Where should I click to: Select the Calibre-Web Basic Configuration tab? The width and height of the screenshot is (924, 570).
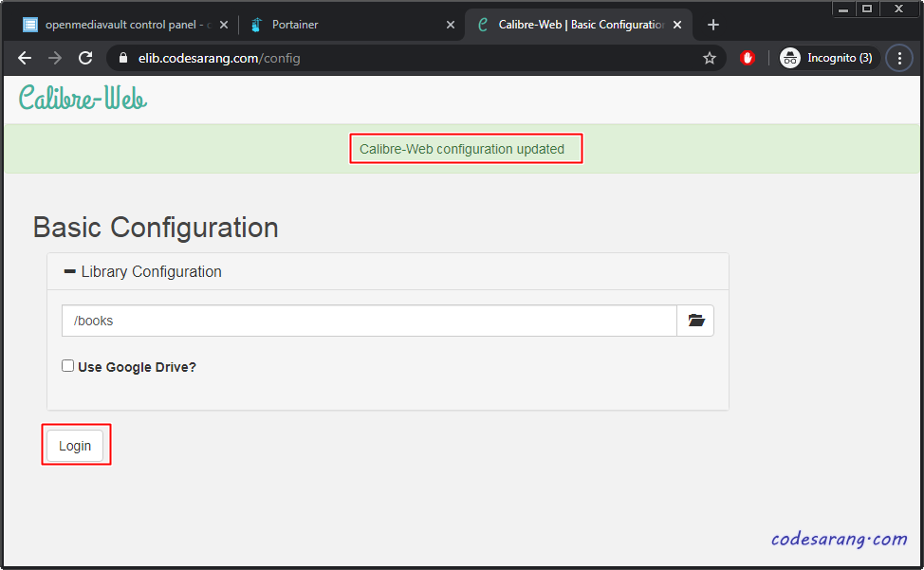578,25
